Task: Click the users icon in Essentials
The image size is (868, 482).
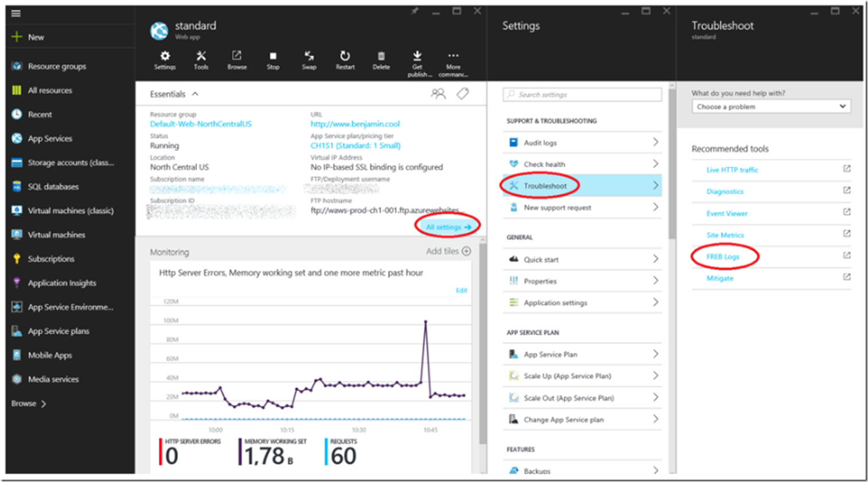Action: tap(438, 93)
